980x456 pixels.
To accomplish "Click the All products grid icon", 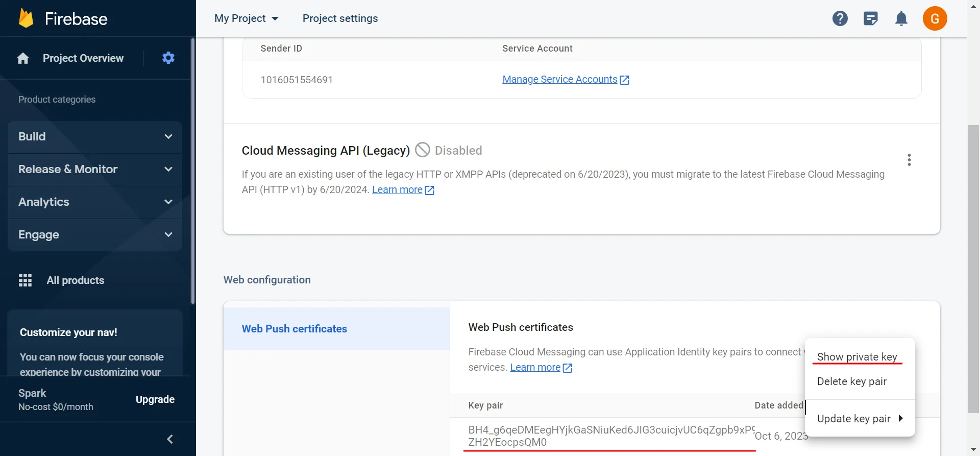I will coord(25,280).
